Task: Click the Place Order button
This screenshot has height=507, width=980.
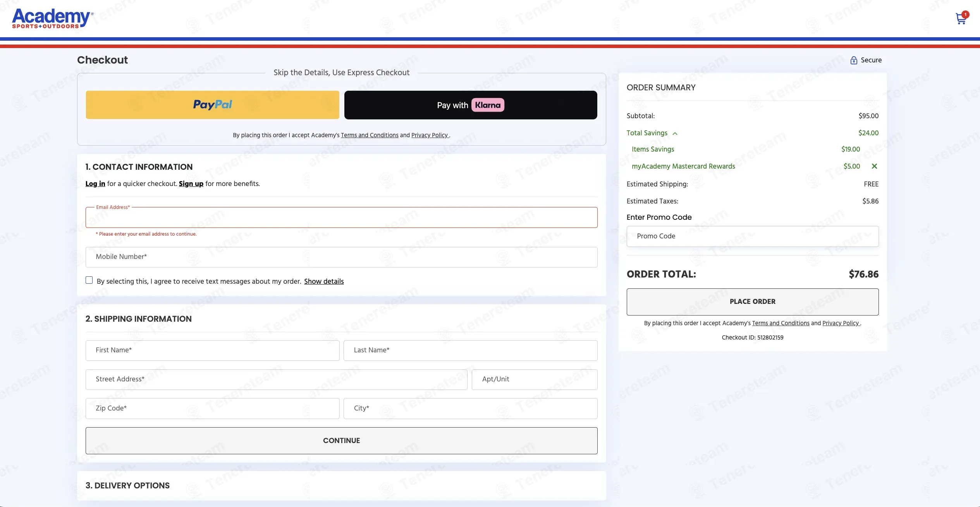Action: click(x=753, y=302)
